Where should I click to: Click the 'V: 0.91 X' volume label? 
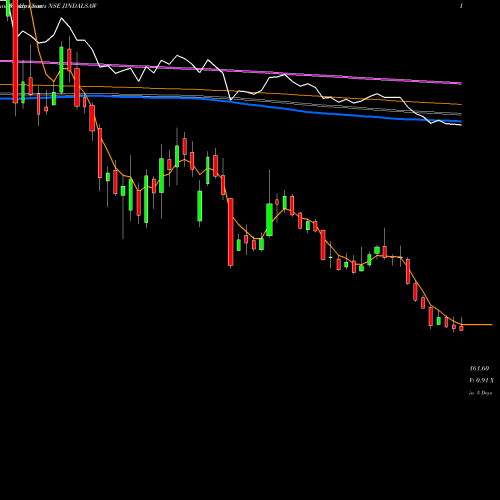pos(481,380)
